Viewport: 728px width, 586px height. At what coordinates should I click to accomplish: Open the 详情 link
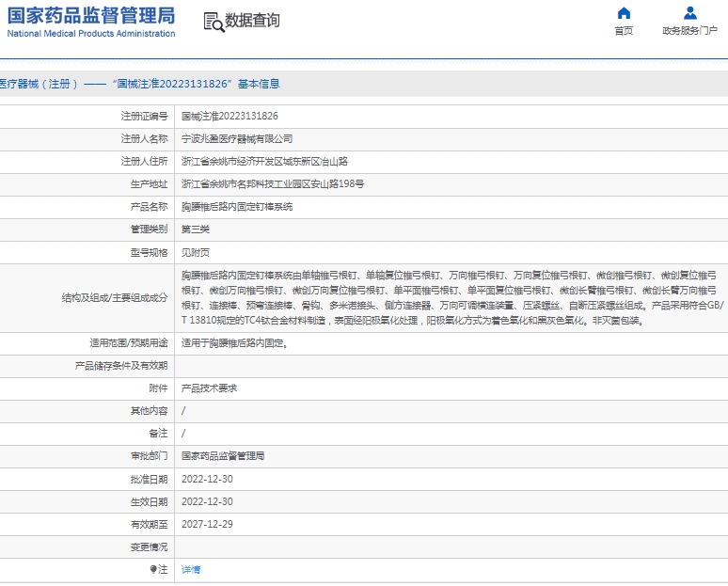coord(191,569)
